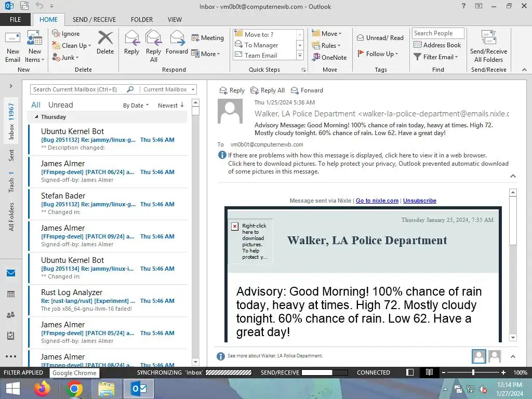Collapse the message header
532x399 pixels.
[x=513, y=176]
